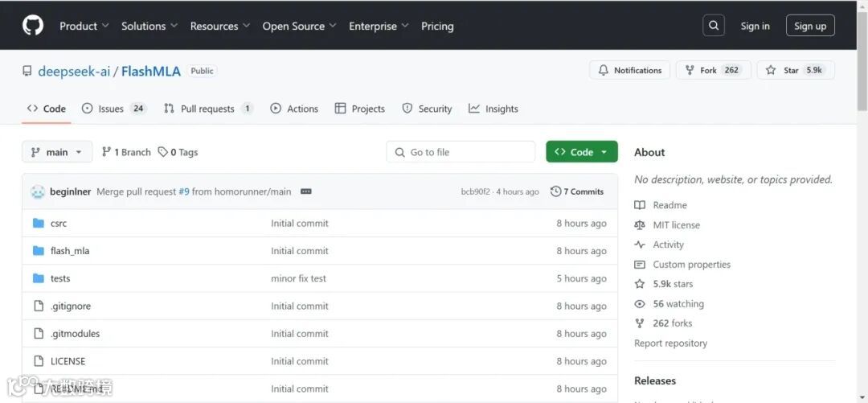Click the Sign up button

(810, 26)
